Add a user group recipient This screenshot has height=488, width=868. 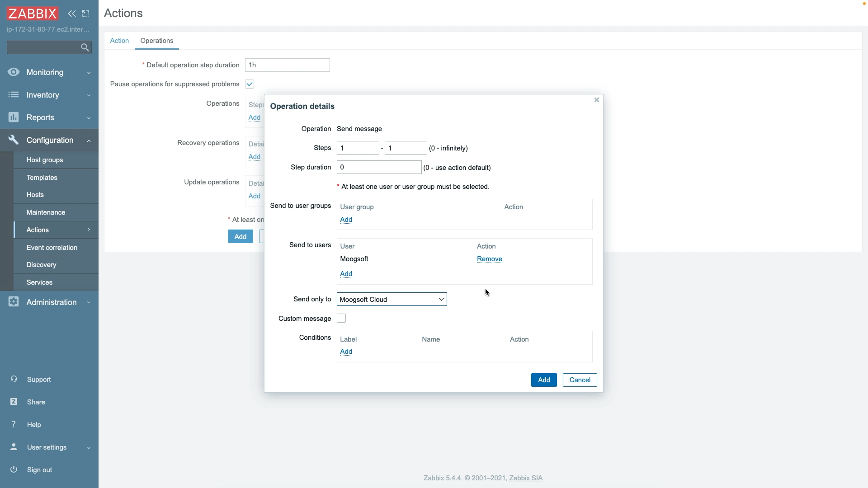point(346,220)
